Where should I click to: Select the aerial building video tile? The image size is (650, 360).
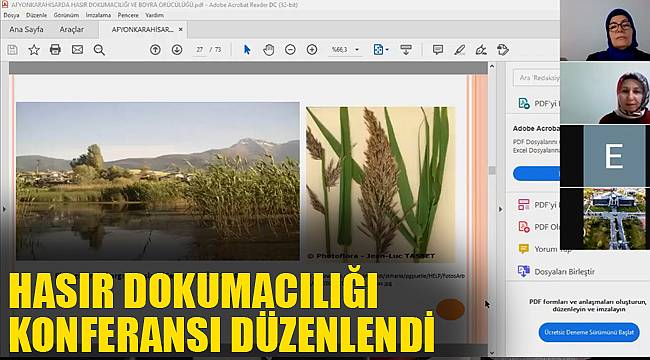coord(605,219)
